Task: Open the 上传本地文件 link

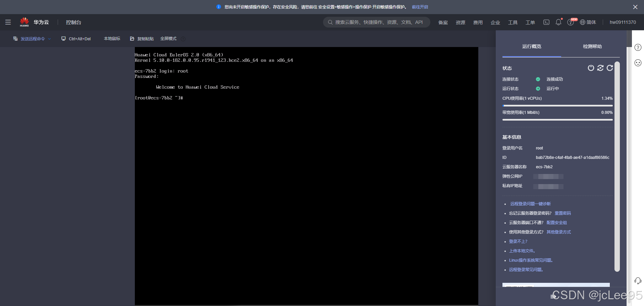Action: point(522,251)
